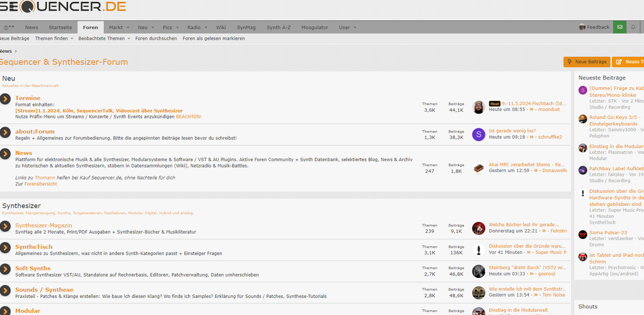
Task: Click Neue Beiträge in the sub-navigation bar
Action: pyautogui.click(x=14, y=38)
